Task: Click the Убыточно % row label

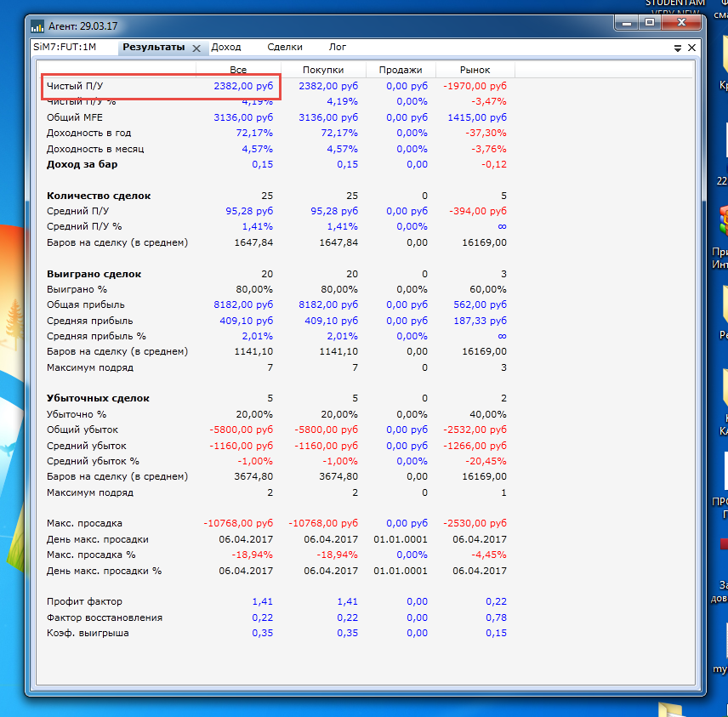Action: pyautogui.click(x=77, y=414)
